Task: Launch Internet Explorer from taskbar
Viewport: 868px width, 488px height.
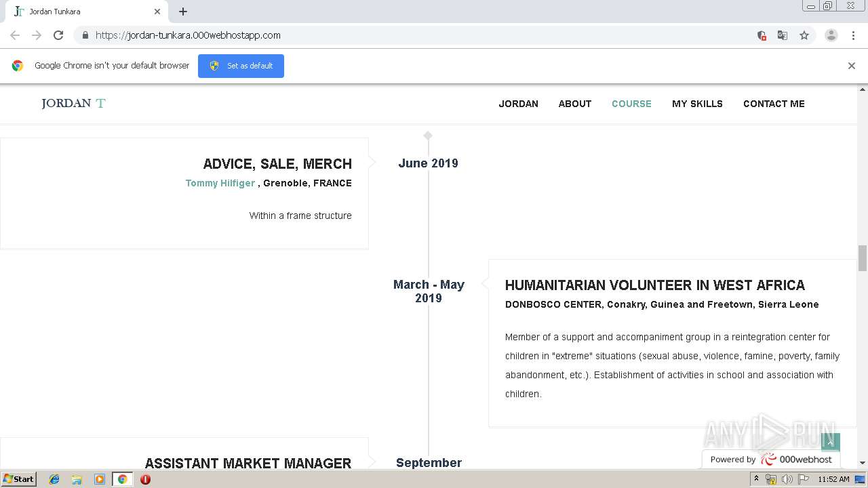Action: pos(54,479)
